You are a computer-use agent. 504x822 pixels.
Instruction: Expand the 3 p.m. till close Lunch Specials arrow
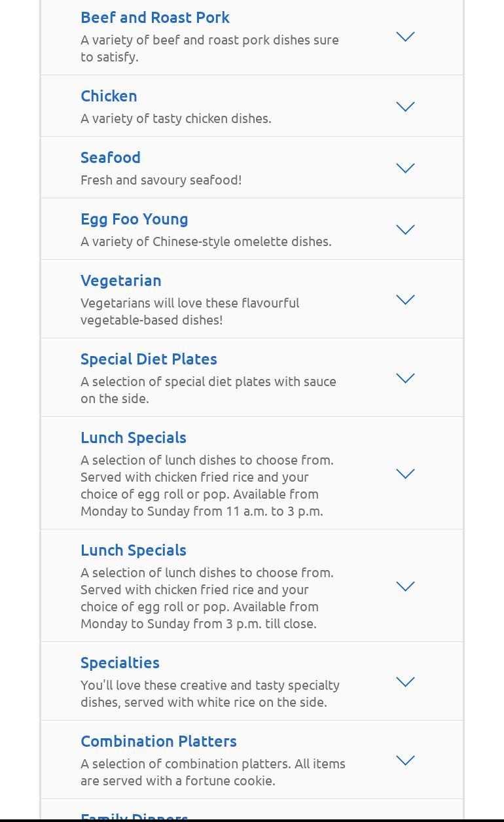[x=405, y=586]
